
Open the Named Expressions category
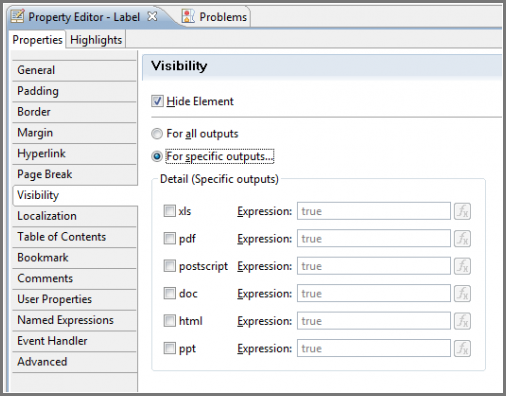75,320
